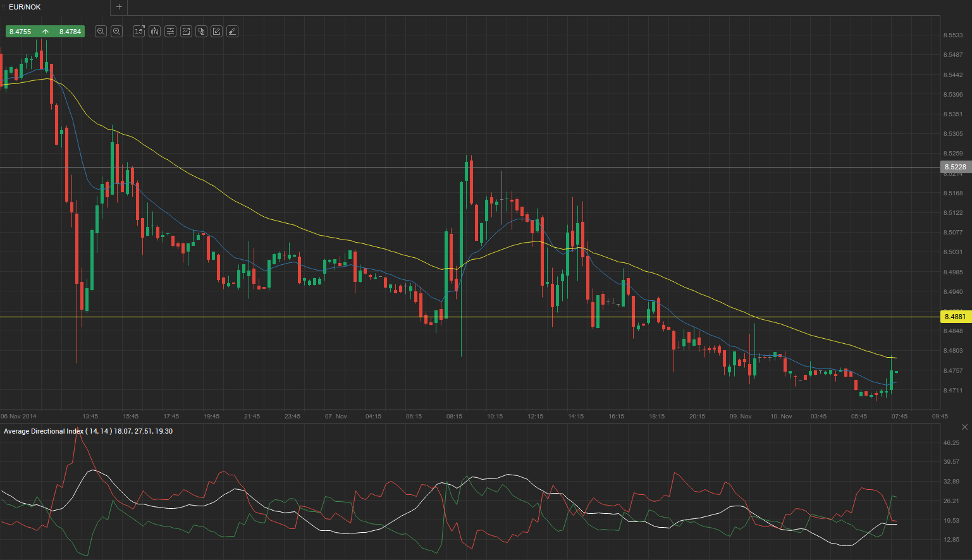Toggle the Average Directional Index panel visibility
972x560 pixels.
click(x=964, y=427)
